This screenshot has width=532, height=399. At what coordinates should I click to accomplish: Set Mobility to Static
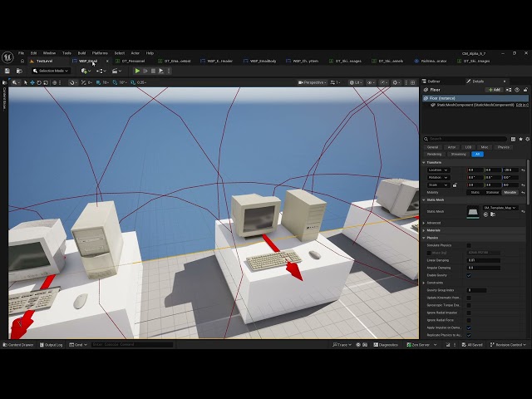(475, 192)
